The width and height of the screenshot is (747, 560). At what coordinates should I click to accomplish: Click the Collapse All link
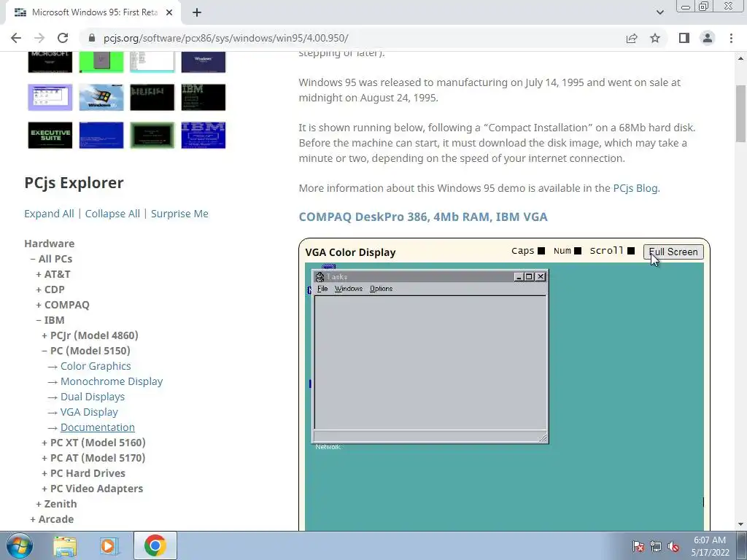point(112,214)
